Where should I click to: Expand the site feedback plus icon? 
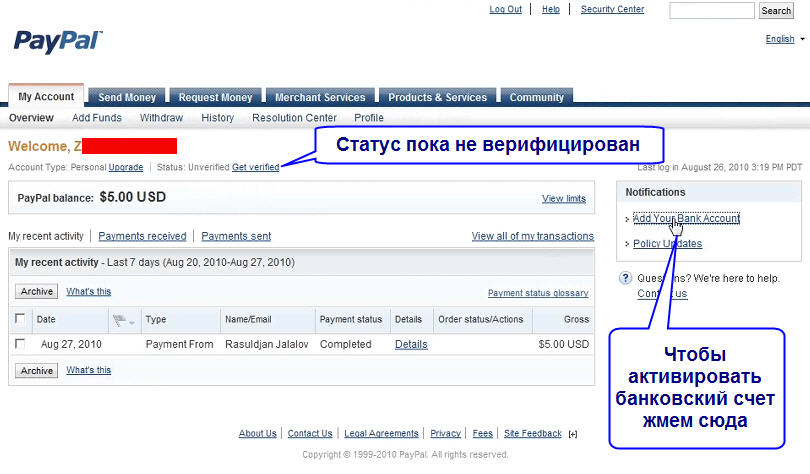coord(572,434)
